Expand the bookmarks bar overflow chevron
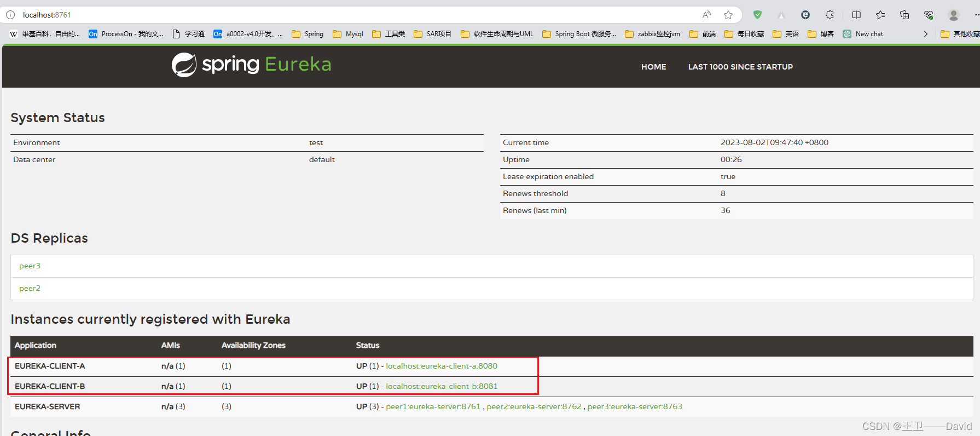 tap(925, 34)
